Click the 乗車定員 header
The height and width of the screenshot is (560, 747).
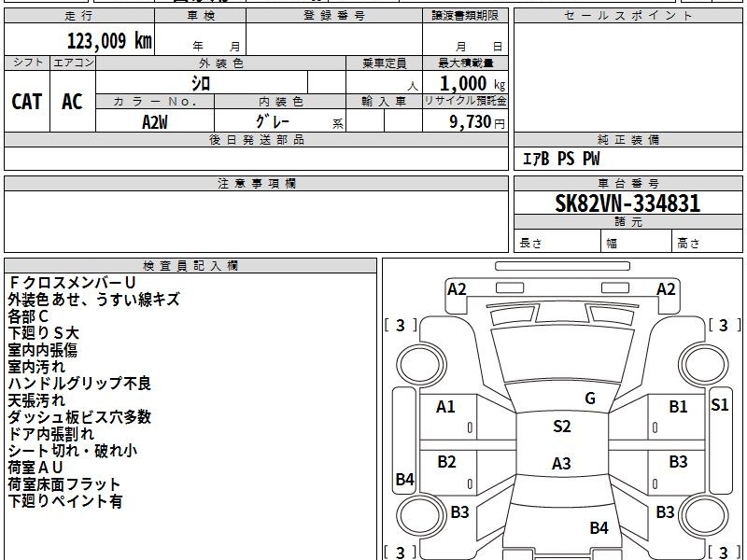coord(384,63)
